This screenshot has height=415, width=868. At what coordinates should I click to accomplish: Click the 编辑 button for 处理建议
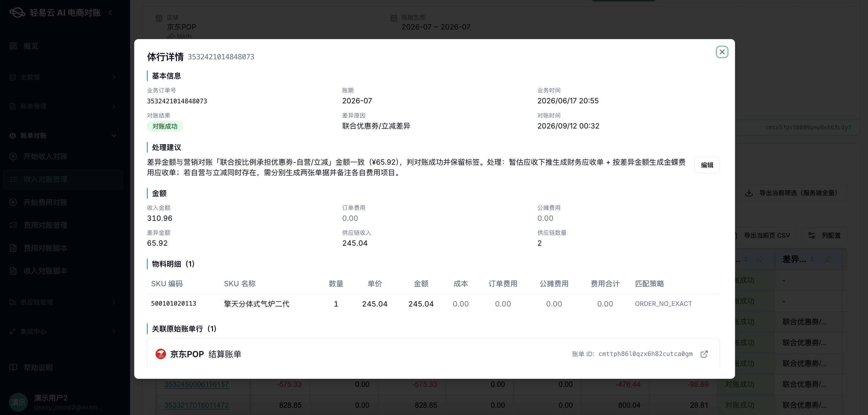[x=707, y=165]
